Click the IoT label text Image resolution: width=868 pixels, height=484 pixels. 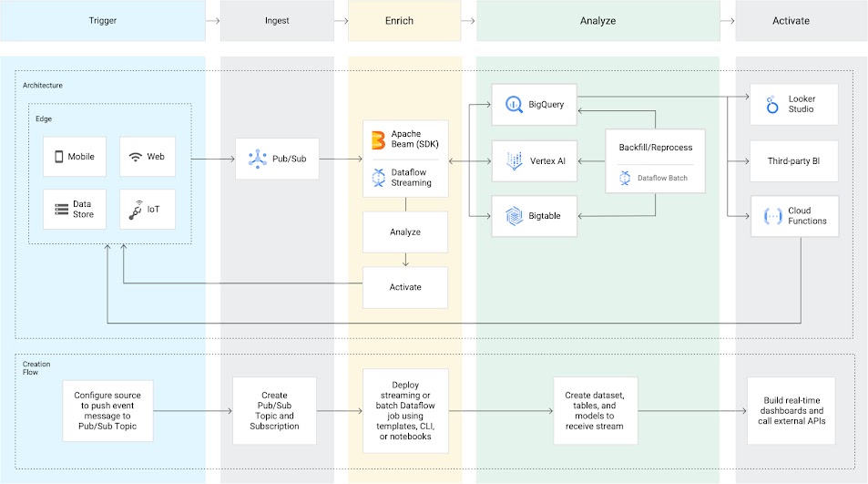[x=153, y=210]
